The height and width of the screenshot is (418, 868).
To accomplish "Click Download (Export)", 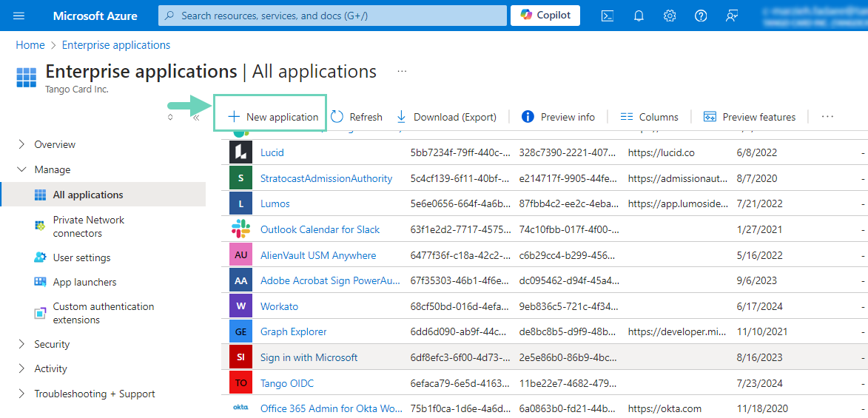I will (446, 117).
